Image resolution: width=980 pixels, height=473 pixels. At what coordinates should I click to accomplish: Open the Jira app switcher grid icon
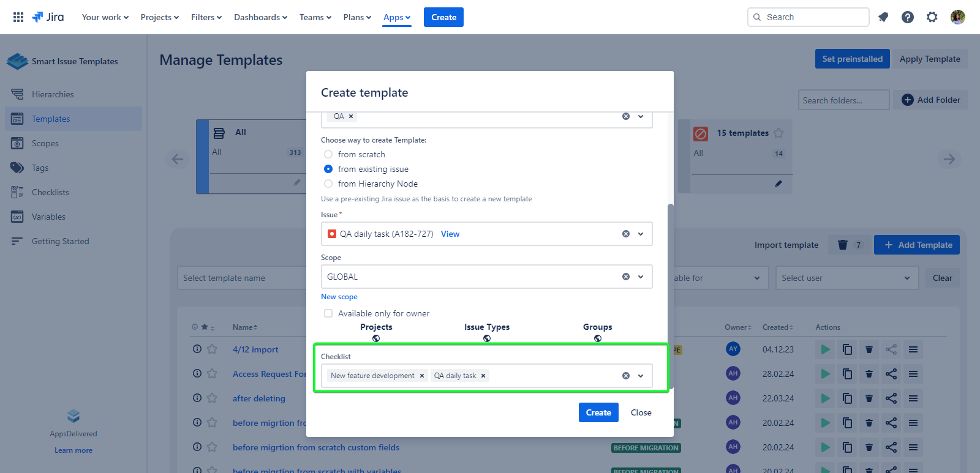click(x=18, y=17)
